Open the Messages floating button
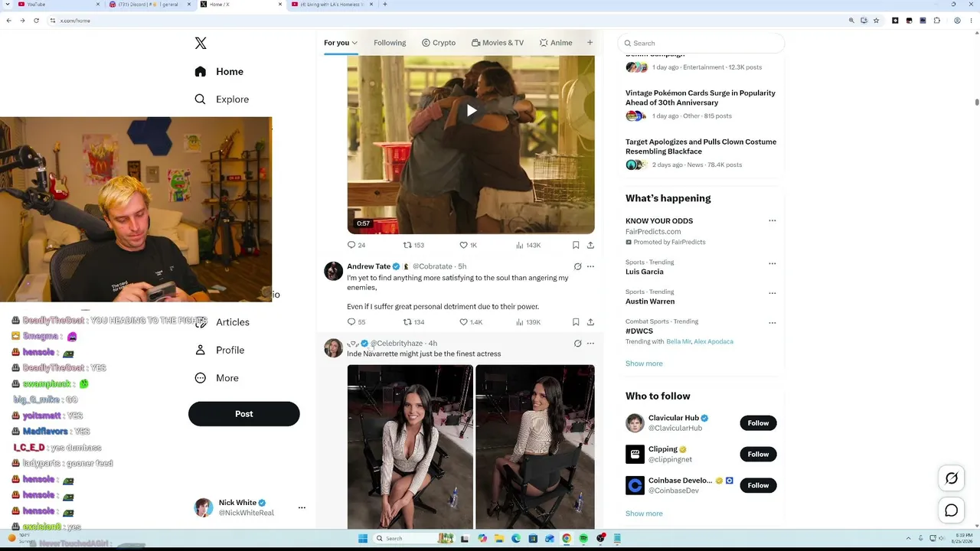The width and height of the screenshot is (980, 551). tap(952, 510)
